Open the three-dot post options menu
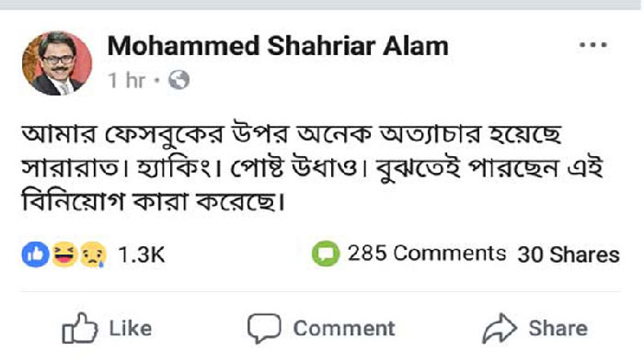Image resolution: width=644 pixels, height=362 pixels. tap(592, 45)
